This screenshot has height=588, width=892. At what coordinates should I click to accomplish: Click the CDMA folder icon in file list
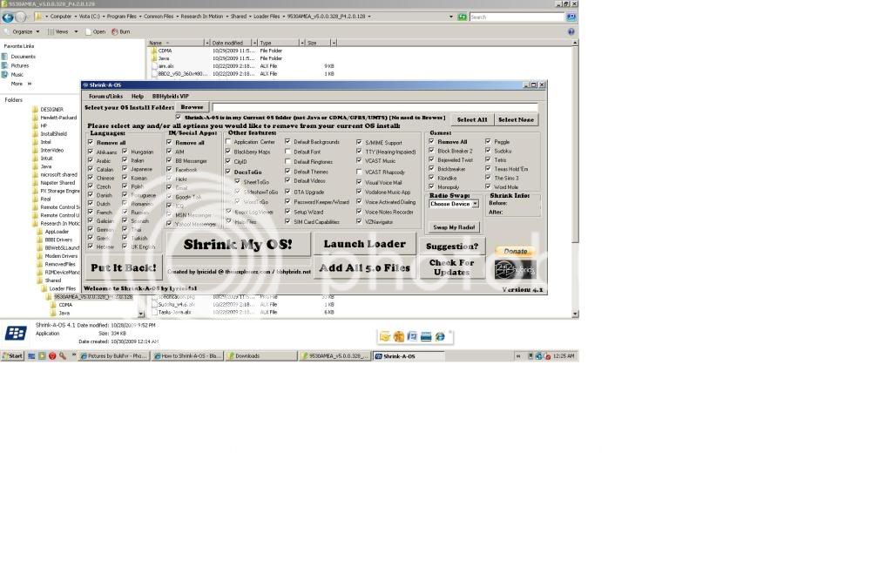153,51
